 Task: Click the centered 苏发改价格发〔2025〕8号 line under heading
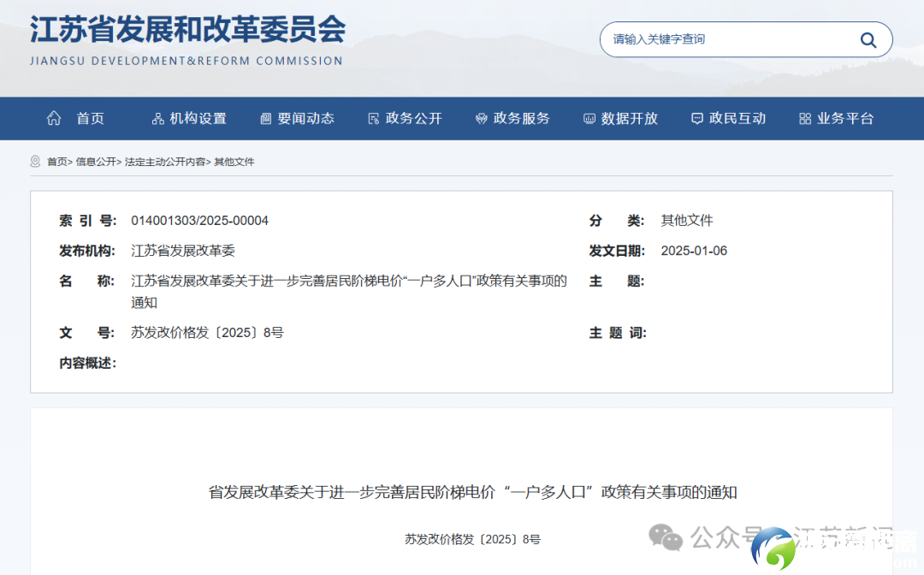point(472,539)
